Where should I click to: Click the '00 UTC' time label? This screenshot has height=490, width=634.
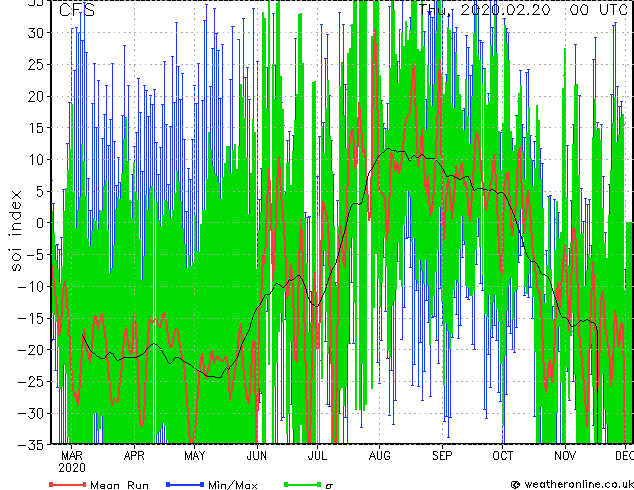598,10
